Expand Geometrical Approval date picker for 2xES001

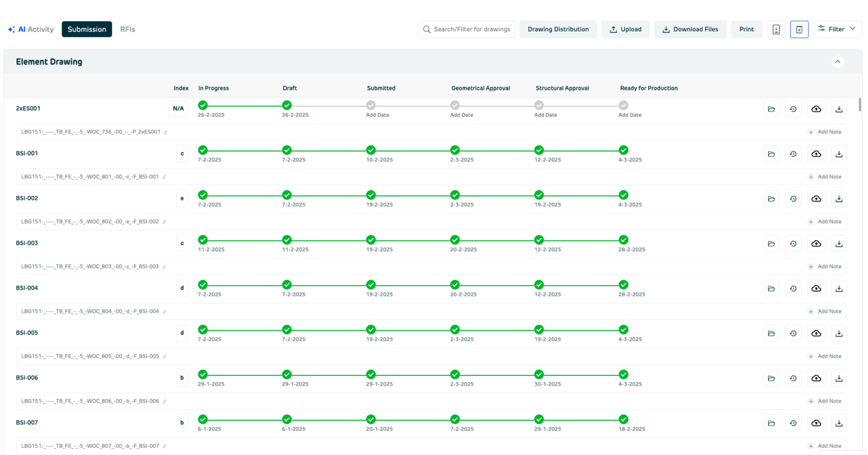(x=461, y=115)
